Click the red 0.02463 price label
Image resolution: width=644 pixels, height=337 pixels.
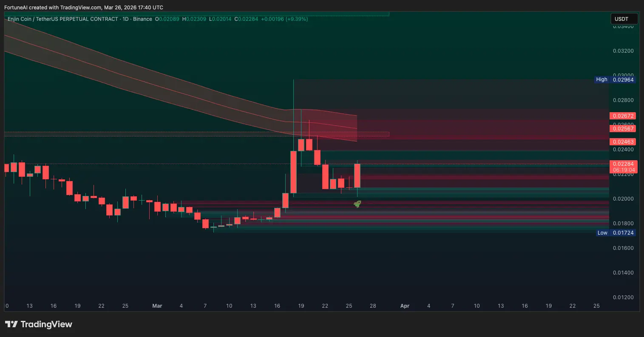click(x=623, y=142)
